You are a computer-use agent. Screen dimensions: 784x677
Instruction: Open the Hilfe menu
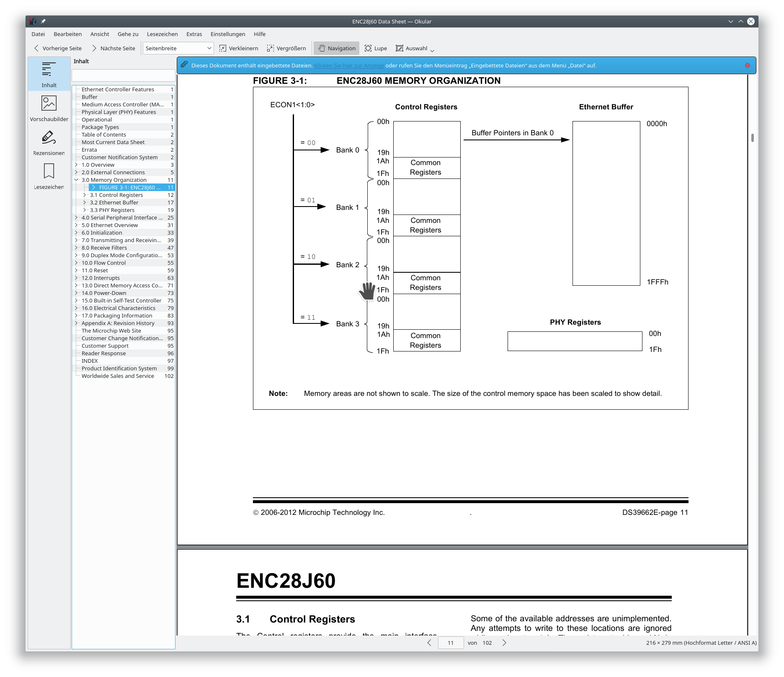coord(260,34)
